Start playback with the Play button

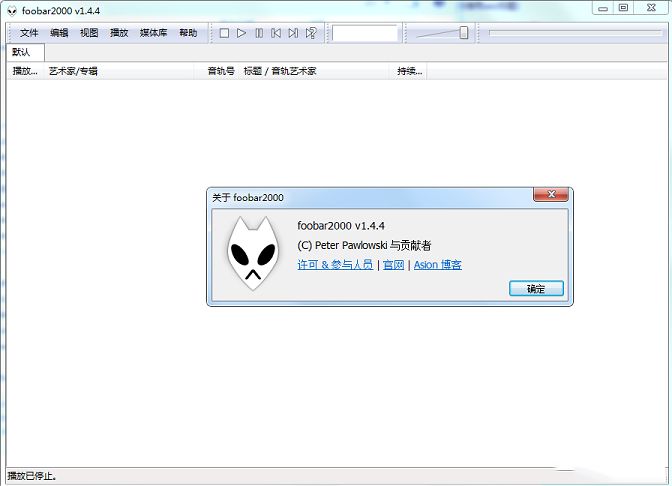241,33
